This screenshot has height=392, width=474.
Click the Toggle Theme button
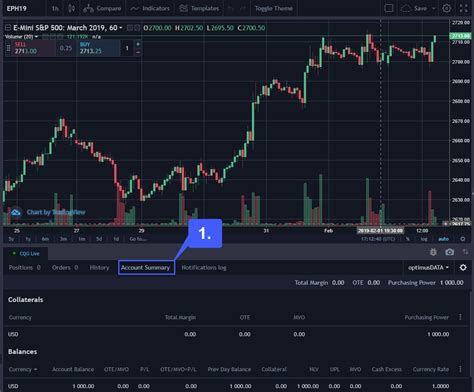click(x=274, y=8)
